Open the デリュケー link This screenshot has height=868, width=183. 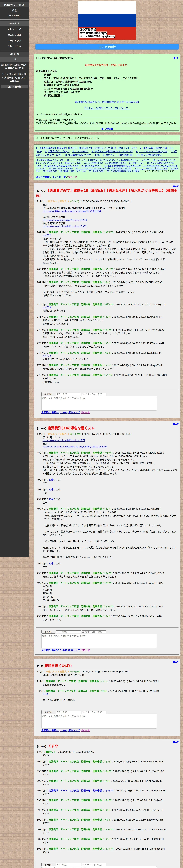pos(124,108)
